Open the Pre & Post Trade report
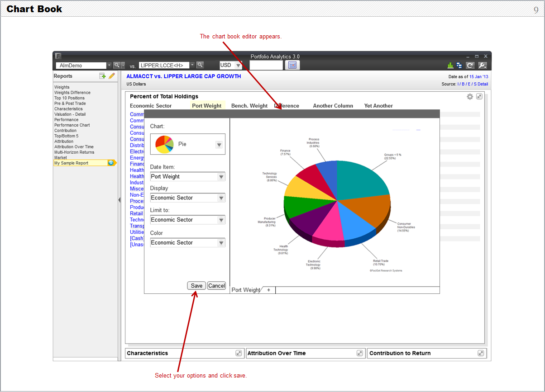This screenshot has height=392, width=545. [x=70, y=104]
